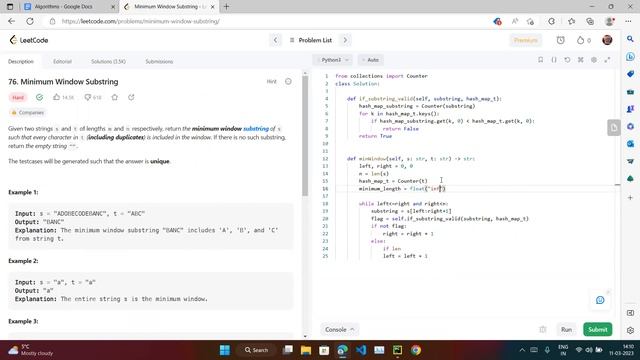Open File Explorer from taskbar

click(x=306, y=350)
